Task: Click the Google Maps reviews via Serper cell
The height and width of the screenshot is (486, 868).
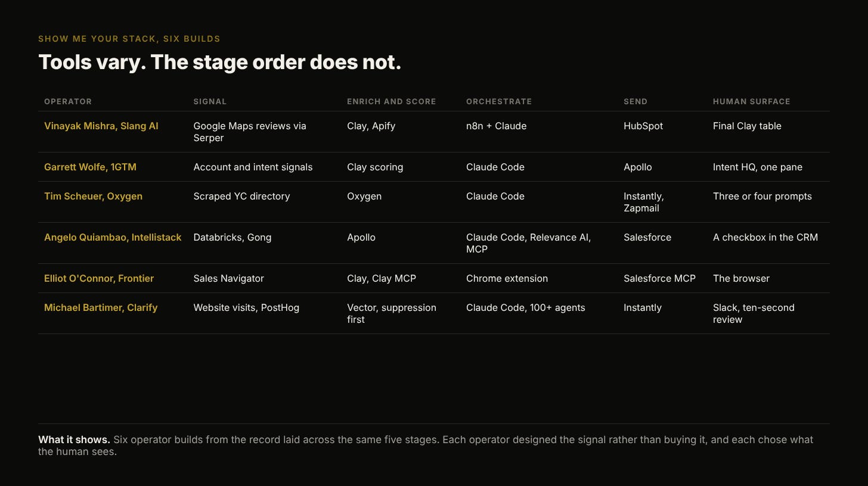Action: point(250,132)
